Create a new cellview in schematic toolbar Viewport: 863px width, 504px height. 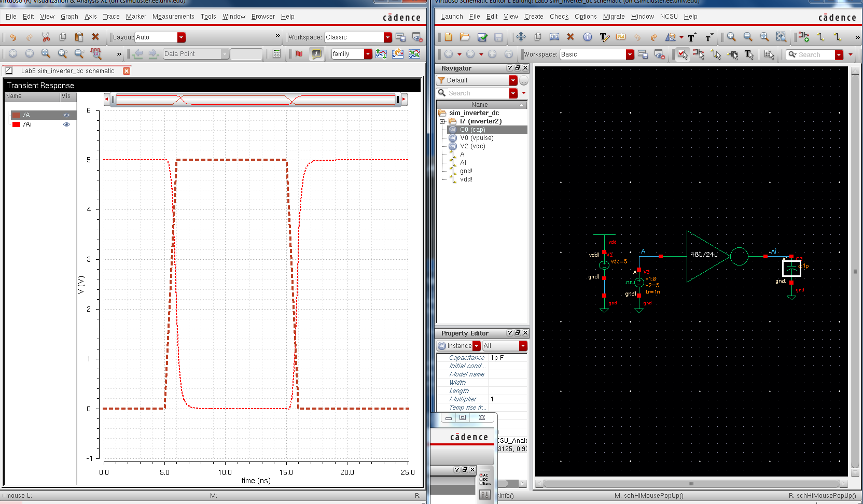pyautogui.click(x=448, y=37)
